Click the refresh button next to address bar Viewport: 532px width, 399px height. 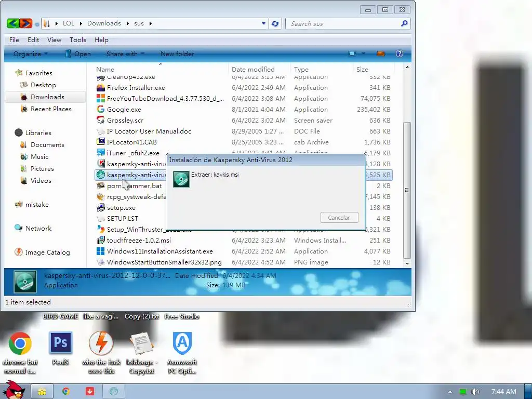[x=275, y=23]
